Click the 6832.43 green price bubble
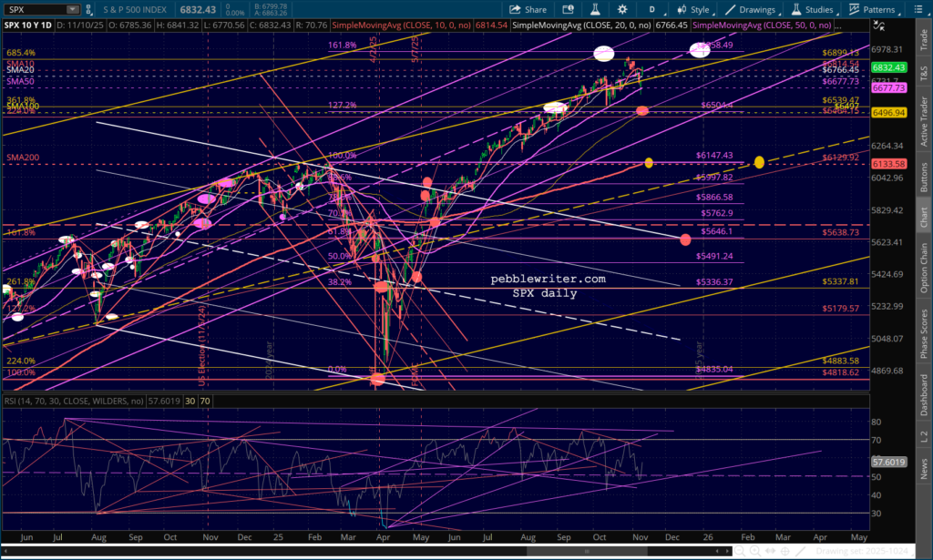This screenshot has width=933, height=560. point(889,67)
